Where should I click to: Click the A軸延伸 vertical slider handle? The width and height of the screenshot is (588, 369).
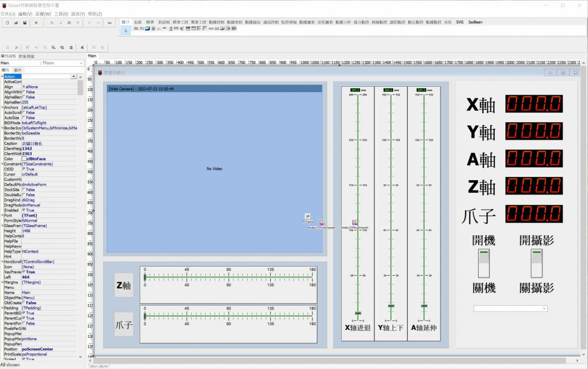(x=424, y=306)
